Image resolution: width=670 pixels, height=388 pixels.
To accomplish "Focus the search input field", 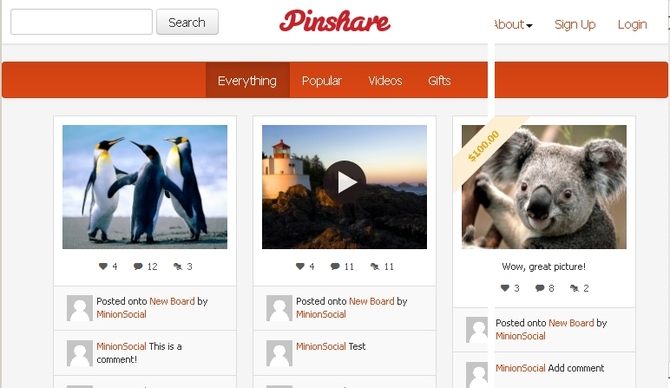I will tap(82, 22).
